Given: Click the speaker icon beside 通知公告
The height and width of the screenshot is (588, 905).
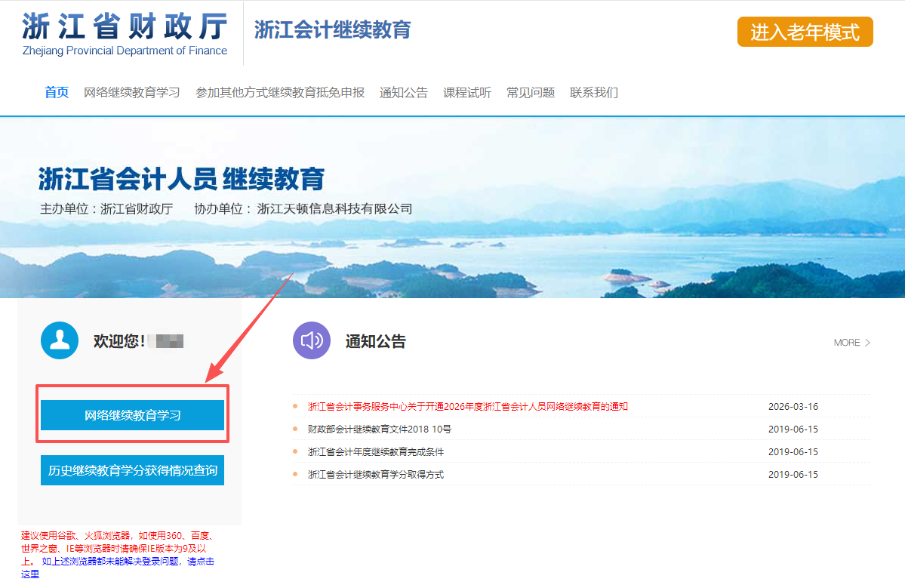Looking at the screenshot, I should point(311,340).
